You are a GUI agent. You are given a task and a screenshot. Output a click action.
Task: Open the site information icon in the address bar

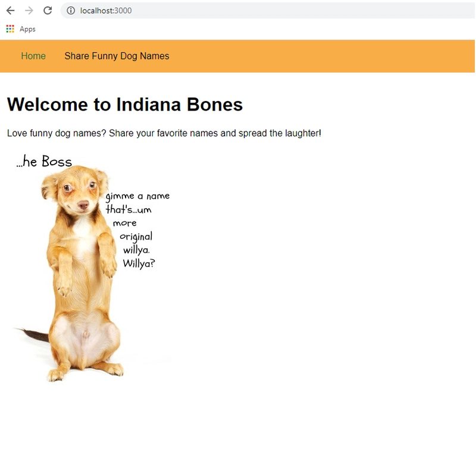tap(71, 11)
